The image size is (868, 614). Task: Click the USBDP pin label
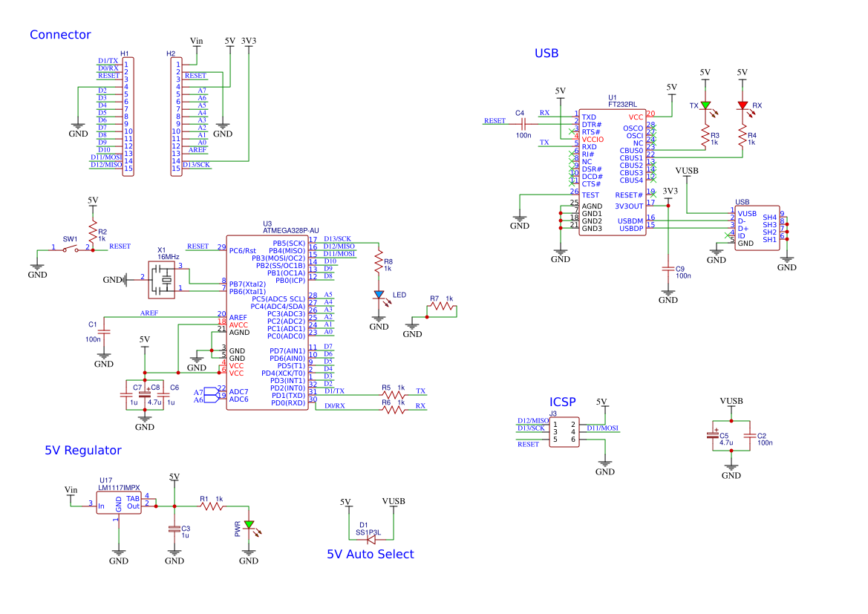point(631,228)
